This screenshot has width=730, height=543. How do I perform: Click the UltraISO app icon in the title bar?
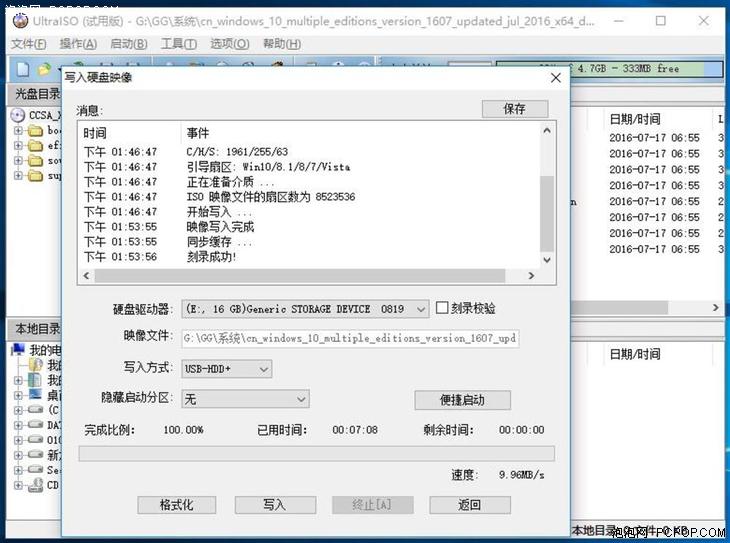(x=20, y=20)
